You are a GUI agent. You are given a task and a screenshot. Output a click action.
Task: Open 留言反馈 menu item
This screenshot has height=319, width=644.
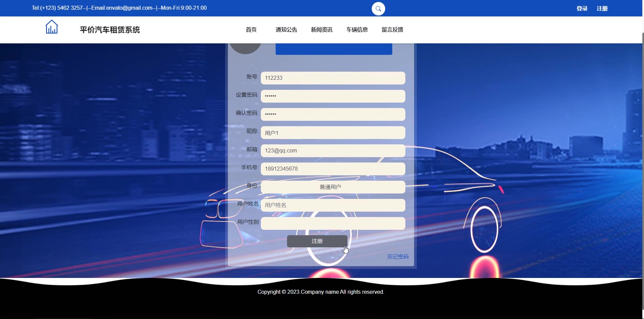coord(392,30)
